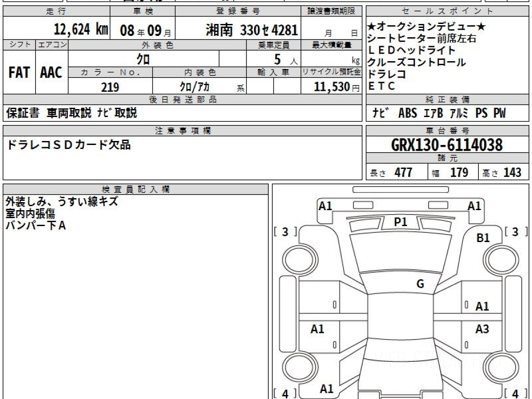Select the FAT shift type cell
532x399 pixels.
coord(19,73)
